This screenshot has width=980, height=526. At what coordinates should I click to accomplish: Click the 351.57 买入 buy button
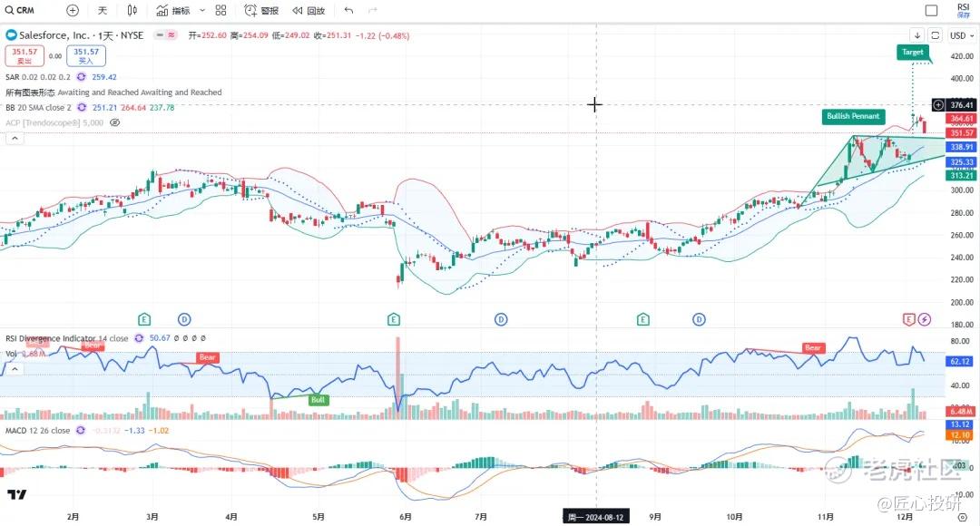click(x=85, y=55)
